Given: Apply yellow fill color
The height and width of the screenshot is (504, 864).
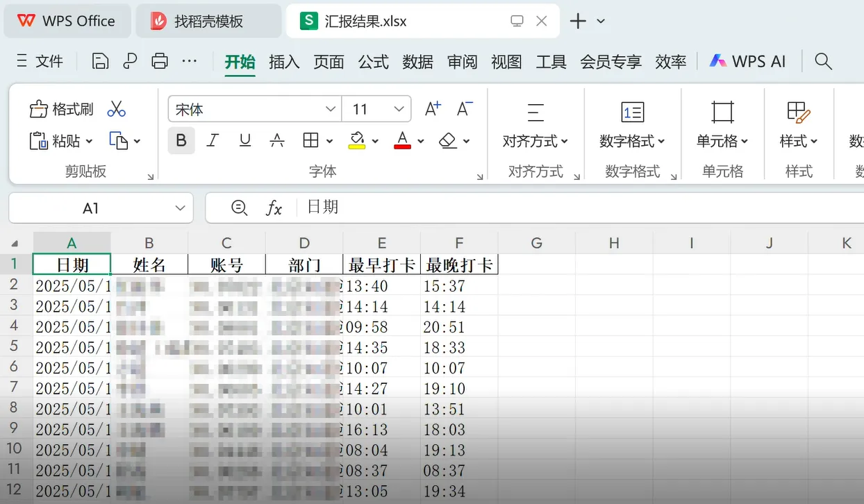Looking at the screenshot, I should pyautogui.click(x=357, y=141).
